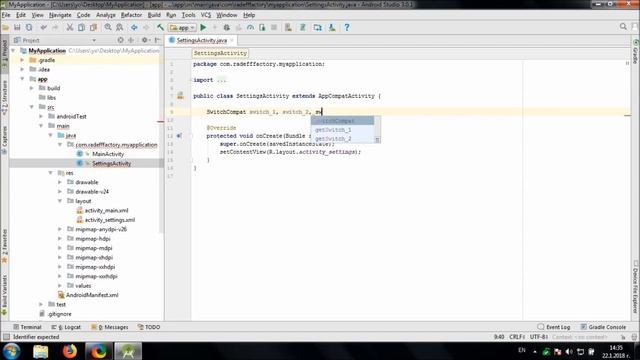Click the Replace toolbar icon

point(120,27)
